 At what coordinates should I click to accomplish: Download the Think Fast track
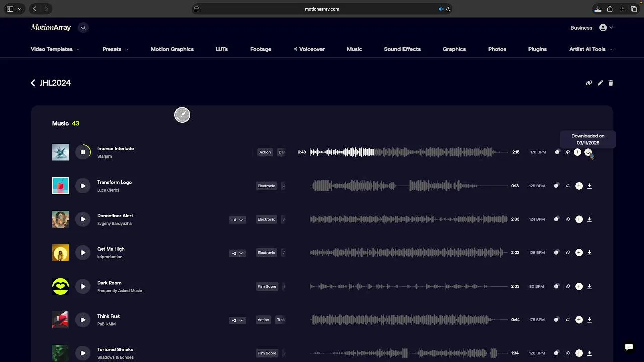coord(589,320)
